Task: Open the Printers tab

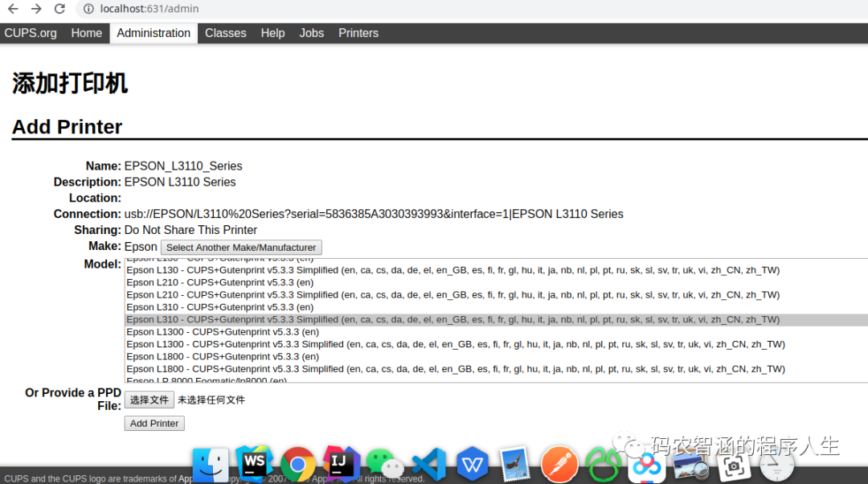Action: click(358, 33)
